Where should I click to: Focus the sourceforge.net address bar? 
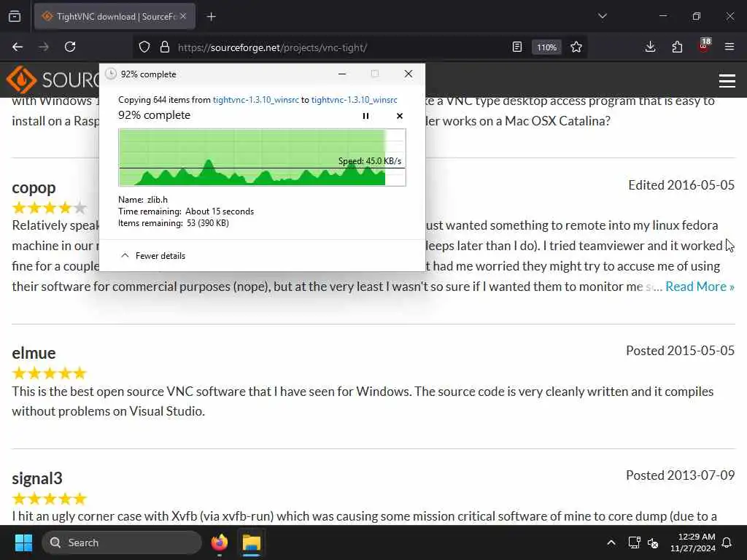coord(272,47)
